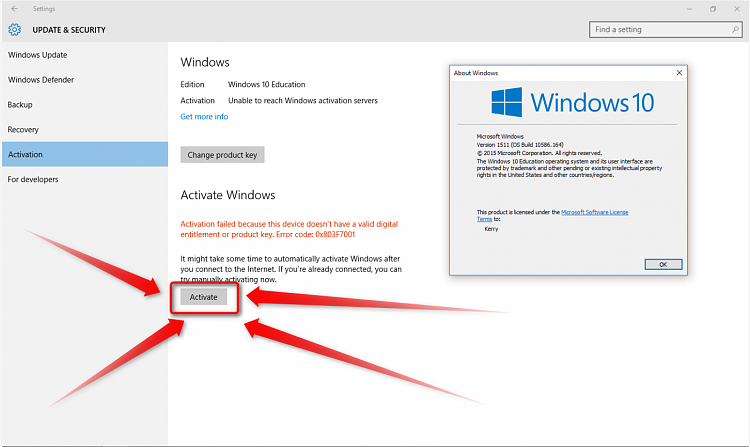Image resolution: width=750 pixels, height=447 pixels.
Task: Open the Microsoft Software License Terms link
Action: pos(595,212)
